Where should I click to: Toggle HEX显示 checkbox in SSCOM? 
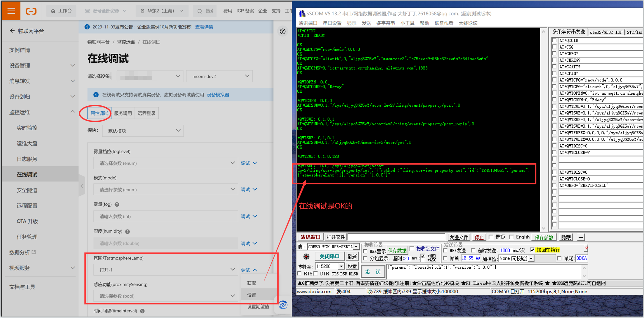click(365, 251)
